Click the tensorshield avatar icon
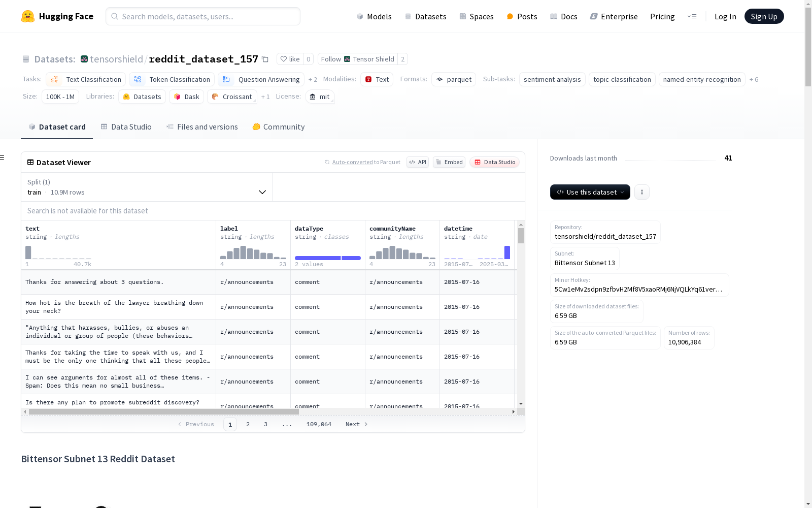The height and width of the screenshot is (508, 812). point(84,59)
